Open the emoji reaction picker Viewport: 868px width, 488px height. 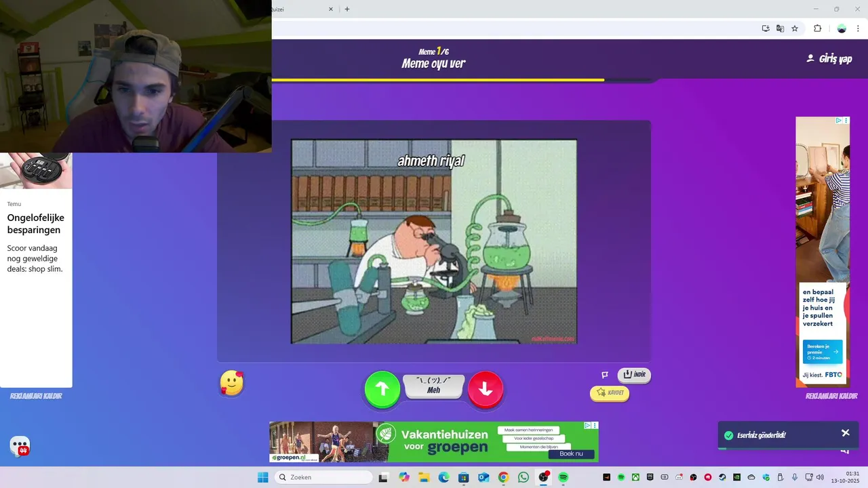[x=232, y=383]
